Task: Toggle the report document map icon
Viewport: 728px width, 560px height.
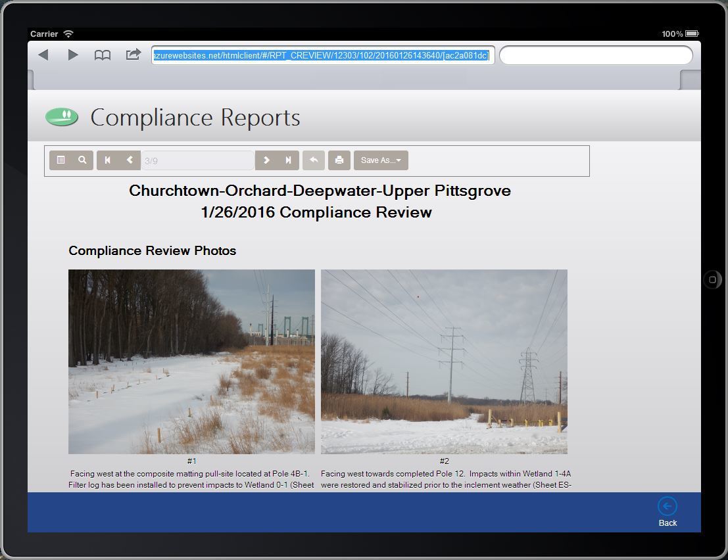Action: point(61,160)
